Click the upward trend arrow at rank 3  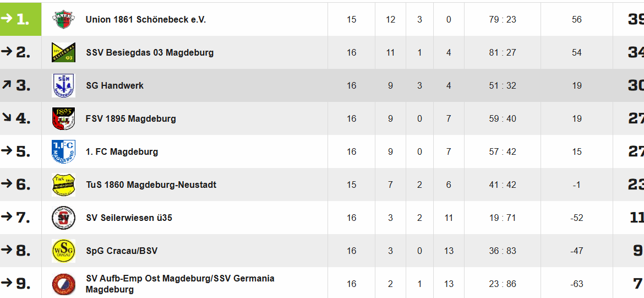click(x=6, y=84)
